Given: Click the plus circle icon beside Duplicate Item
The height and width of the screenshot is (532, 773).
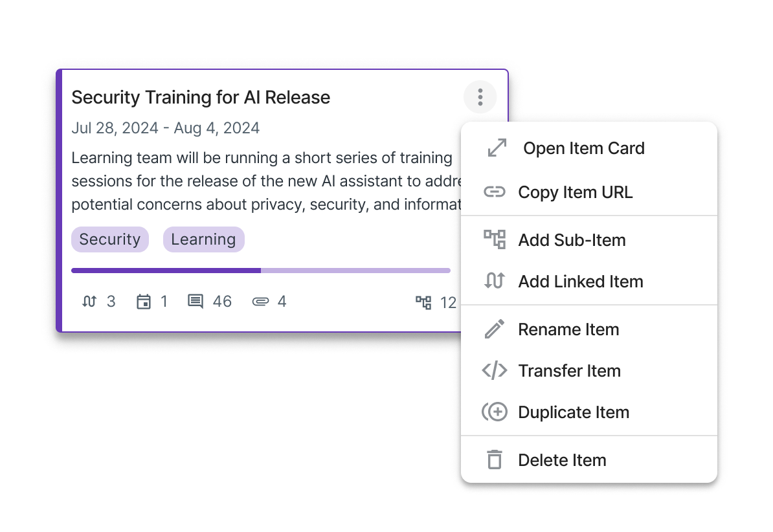Looking at the screenshot, I should 495,412.
